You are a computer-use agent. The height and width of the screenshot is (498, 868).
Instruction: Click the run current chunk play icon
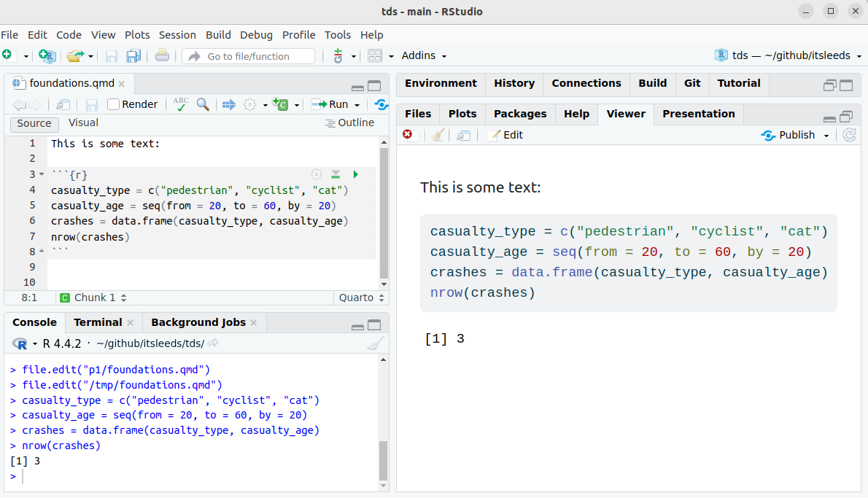[x=356, y=174]
